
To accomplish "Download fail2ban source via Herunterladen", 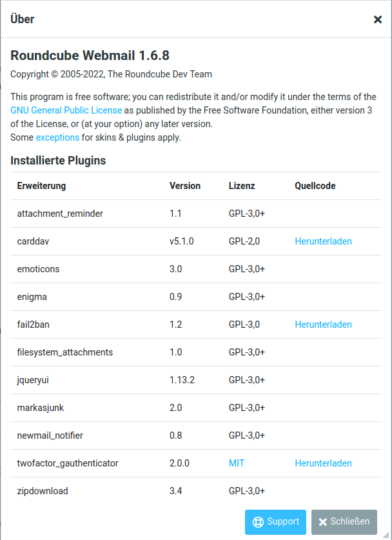I will point(323,325).
